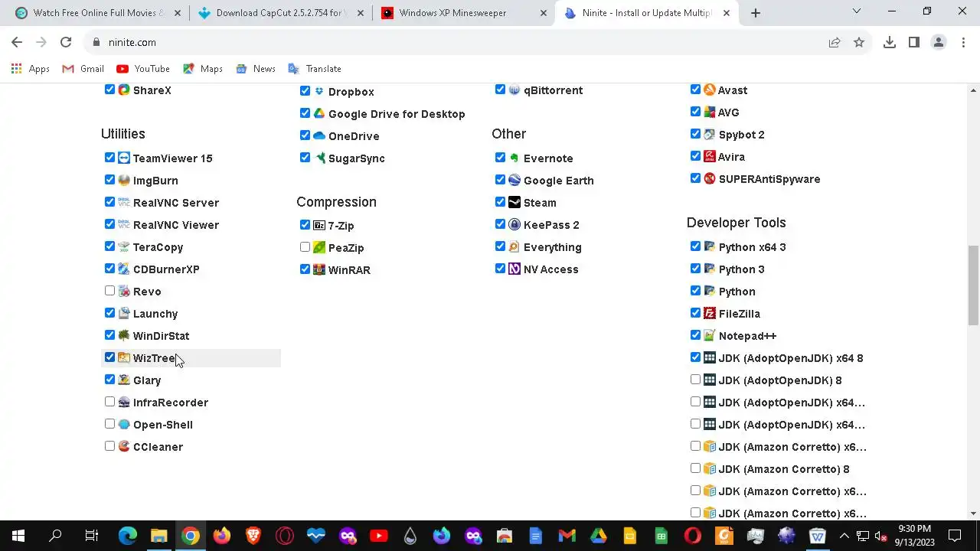Open the Gmail bookmark
980x551 pixels.
83,69
